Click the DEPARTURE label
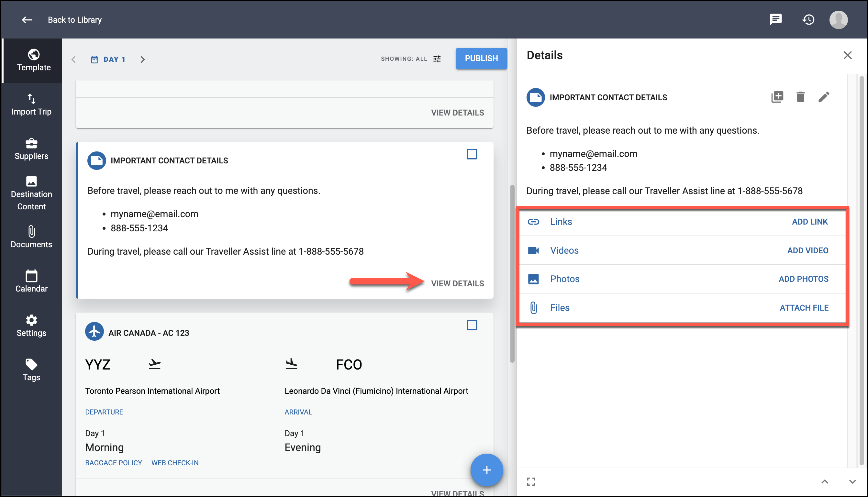 104,412
